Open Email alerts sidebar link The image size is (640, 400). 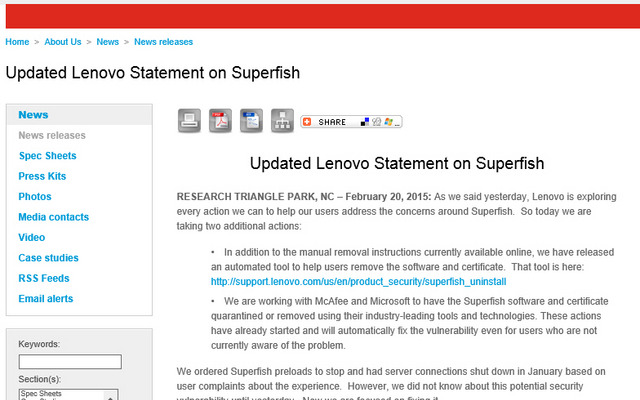click(46, 298)
